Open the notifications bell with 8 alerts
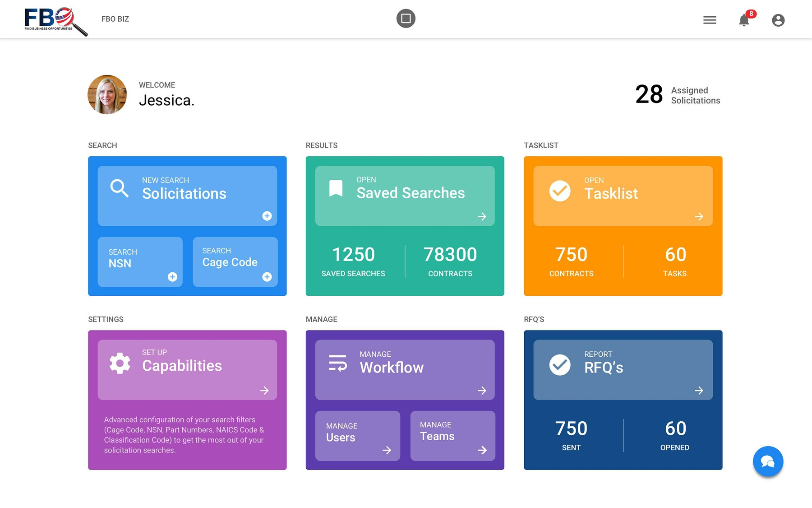Screen dimensions: 812x508 click(743, 20)
